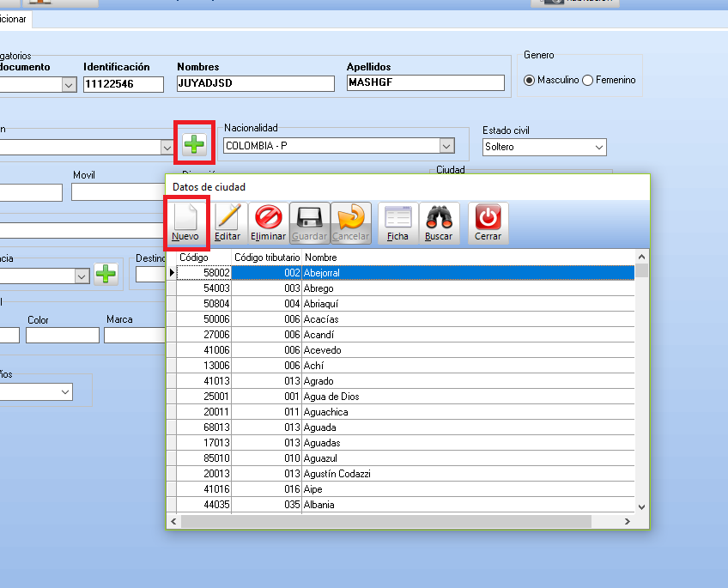Click the Código tributario column header

(x=266, y=258)
